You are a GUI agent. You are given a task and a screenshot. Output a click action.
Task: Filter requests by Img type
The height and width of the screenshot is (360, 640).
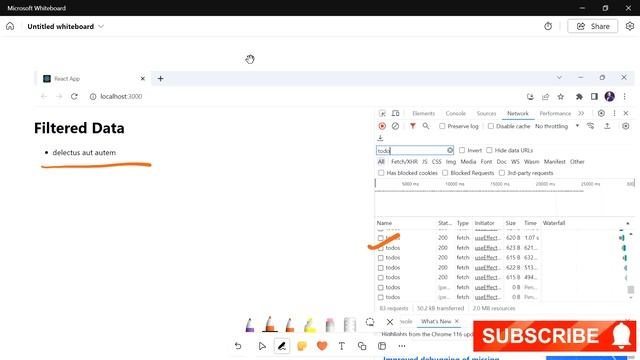[x=451, y=162]
